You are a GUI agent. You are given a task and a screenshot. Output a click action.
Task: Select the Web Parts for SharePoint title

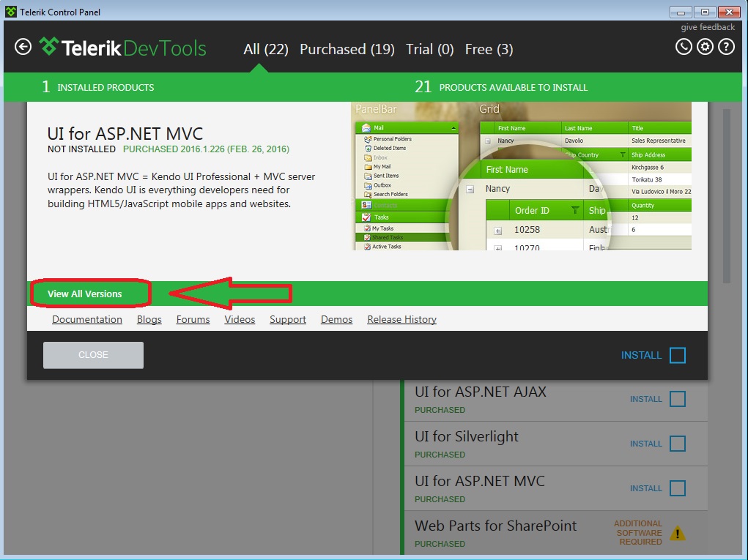click(x=496, y=526)
